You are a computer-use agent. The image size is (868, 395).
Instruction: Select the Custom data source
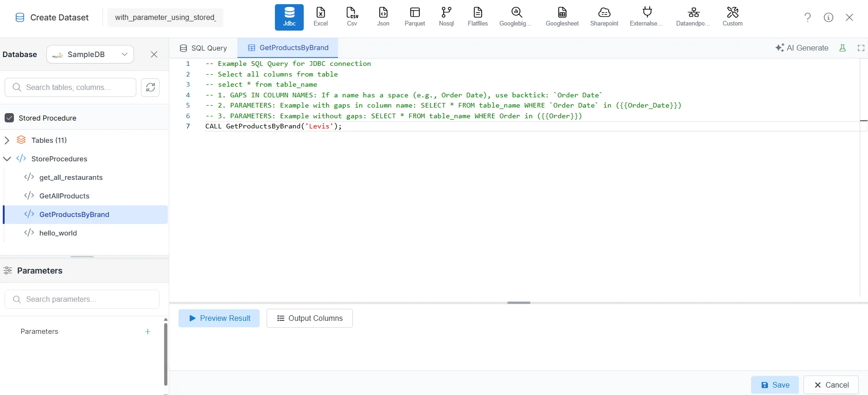pos(732,17)
